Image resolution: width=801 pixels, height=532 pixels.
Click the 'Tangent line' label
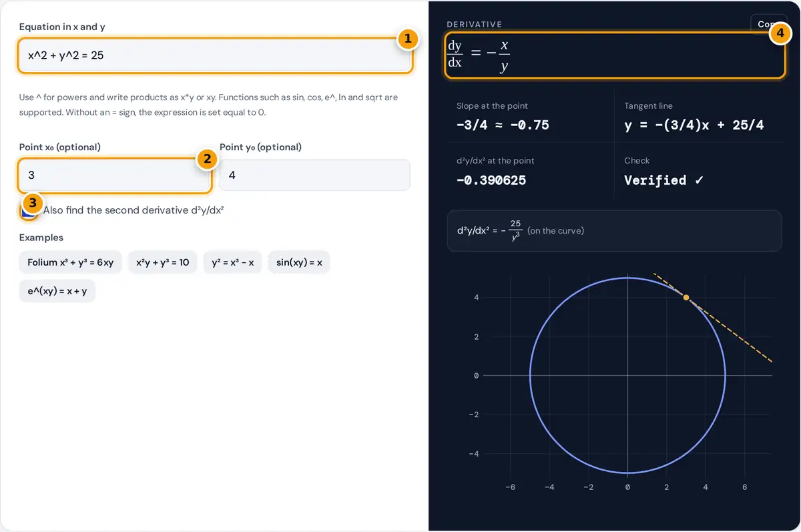tap(648, 105)
